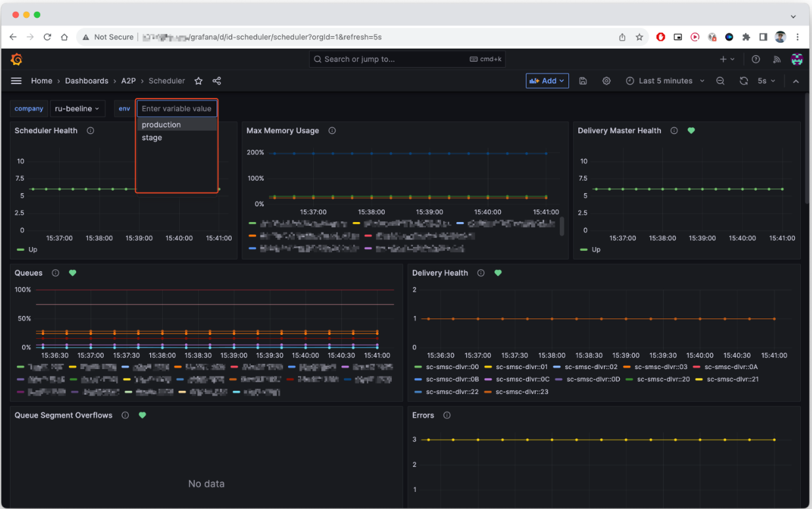Share the dashboard via share icon
The width and height of the screenshot is (812, 509).
point(217,81)
